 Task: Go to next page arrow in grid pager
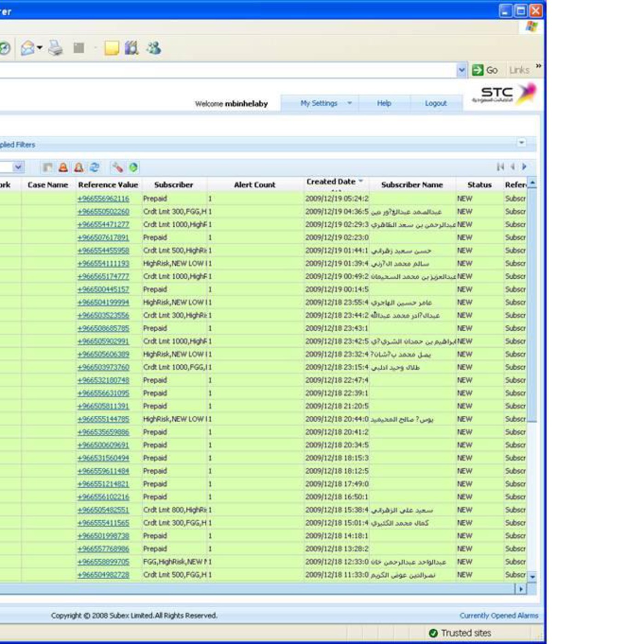pos(524,167)
